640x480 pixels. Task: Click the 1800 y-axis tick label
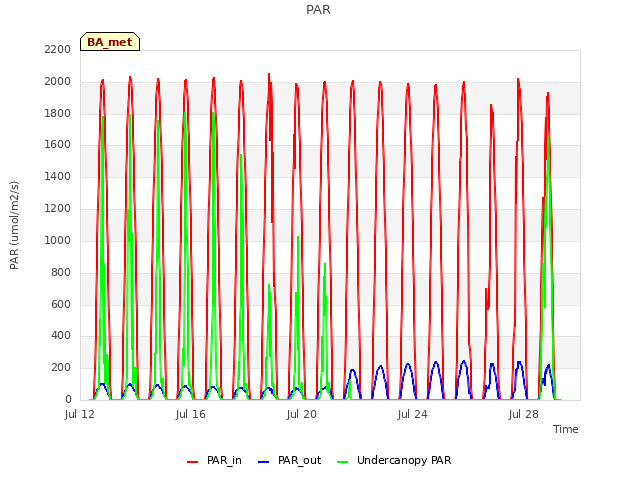(58, 113)
